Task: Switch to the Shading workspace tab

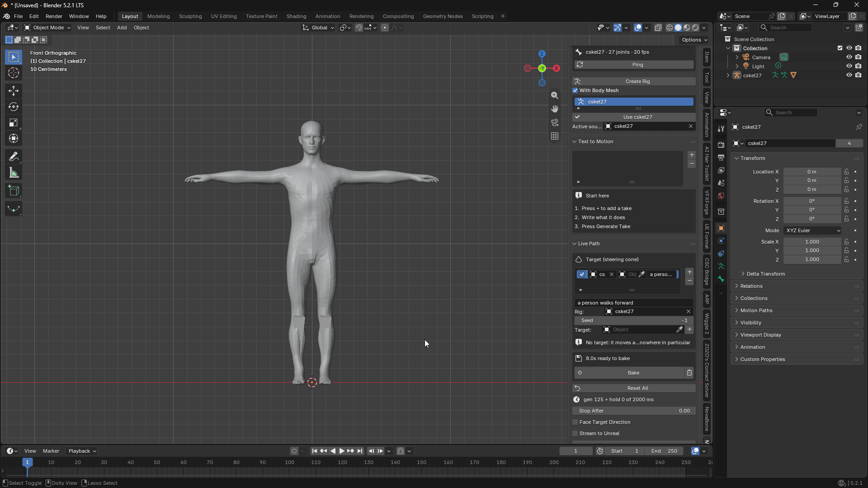Action: [296, 16]
